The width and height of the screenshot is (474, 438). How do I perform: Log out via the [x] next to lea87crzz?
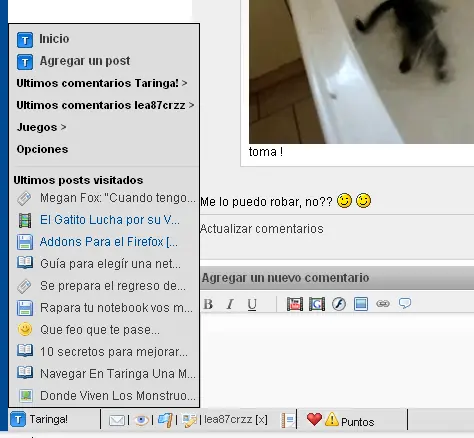[x=261, y=419]
